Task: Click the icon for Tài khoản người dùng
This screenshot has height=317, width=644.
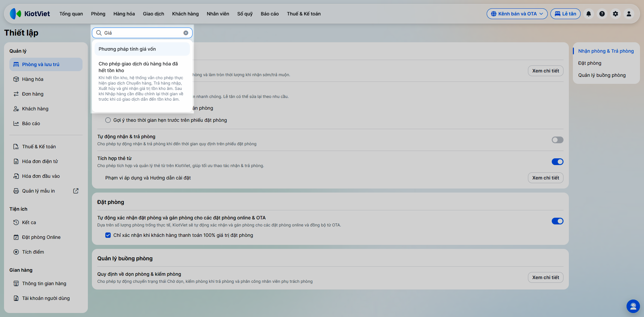Action: (16, 298)
